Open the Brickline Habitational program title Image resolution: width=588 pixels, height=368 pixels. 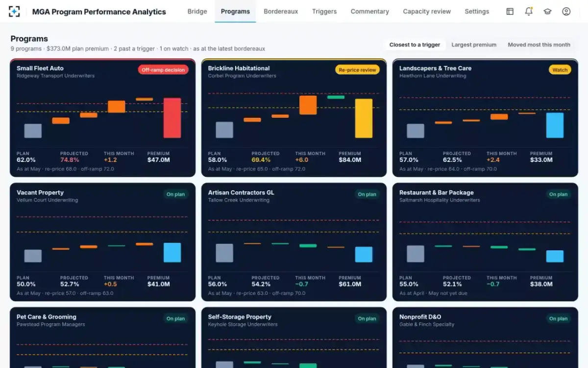tap(239, 68)
